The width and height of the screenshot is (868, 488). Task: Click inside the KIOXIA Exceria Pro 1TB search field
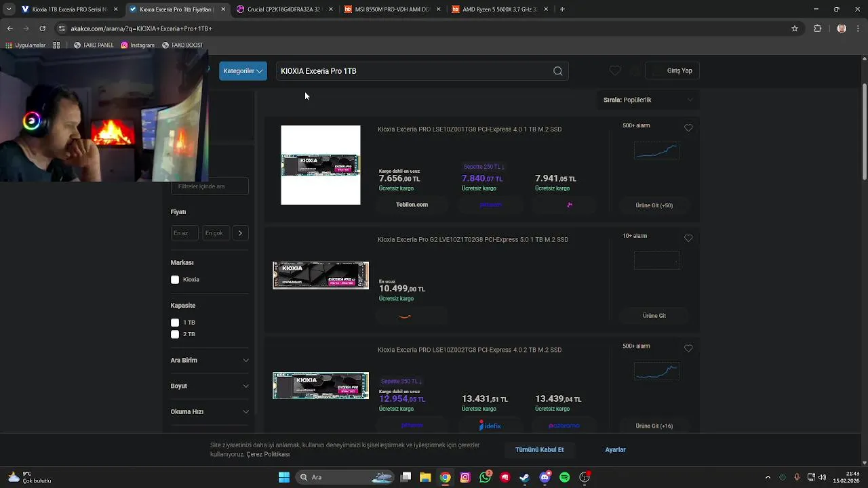tap(414, 71)
